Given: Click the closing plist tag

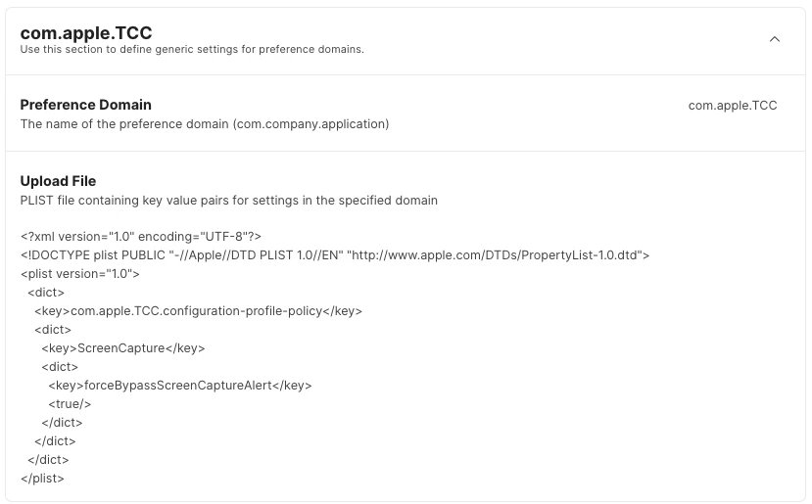Looking at the screenshot, I should (x=42, y=479).
